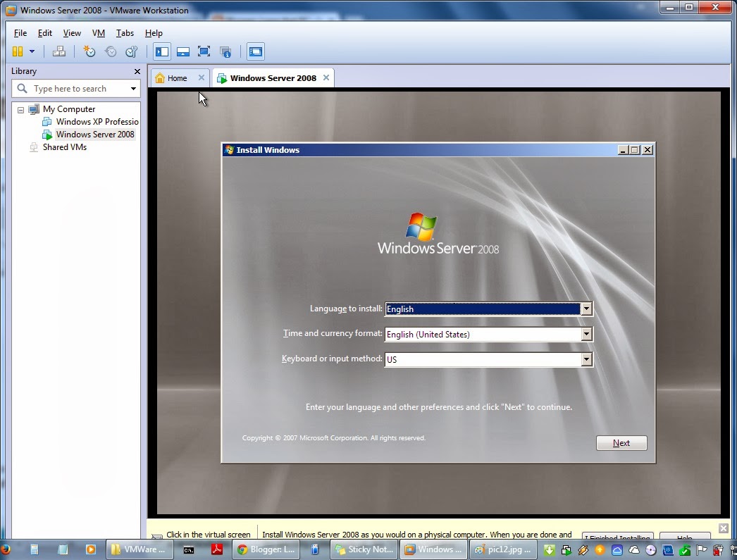Open the VMWare folder taskbar button

pos(140,549)
